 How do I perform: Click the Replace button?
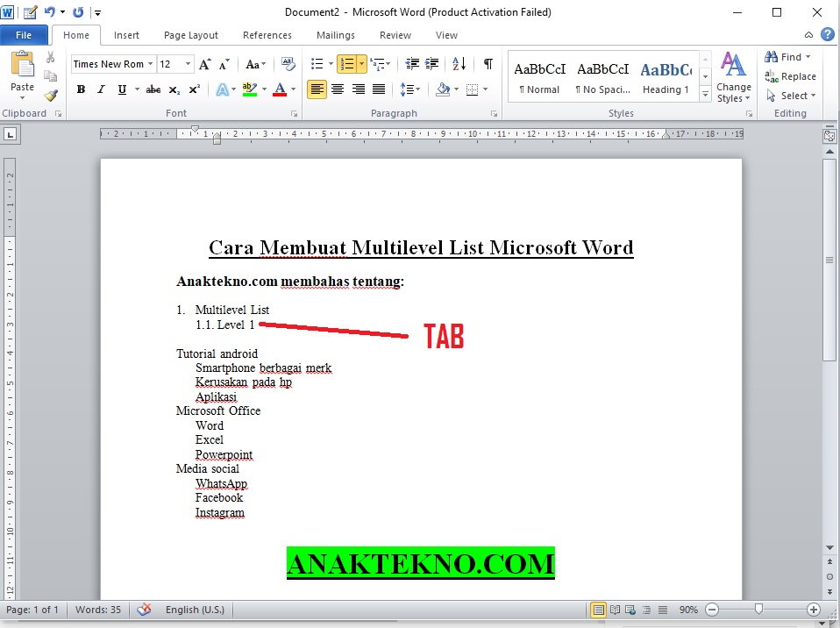(791, 76)
